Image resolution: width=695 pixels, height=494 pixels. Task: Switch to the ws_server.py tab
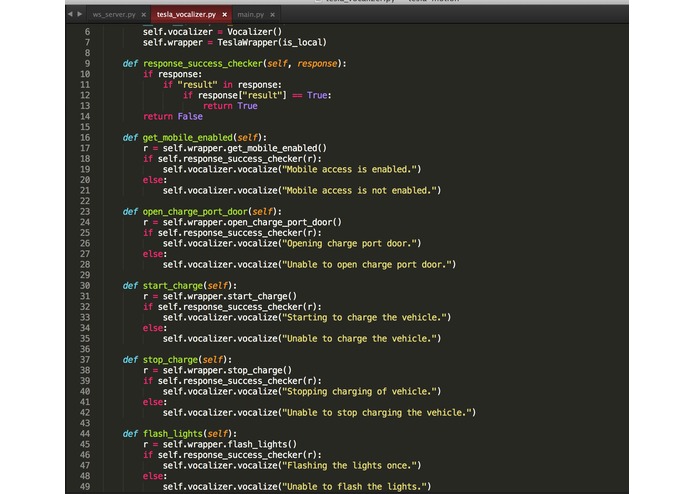coord(114,15)
